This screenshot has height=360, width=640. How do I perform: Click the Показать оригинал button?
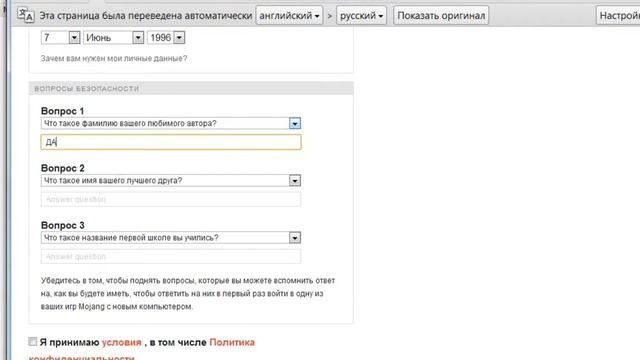coord(441,16)
